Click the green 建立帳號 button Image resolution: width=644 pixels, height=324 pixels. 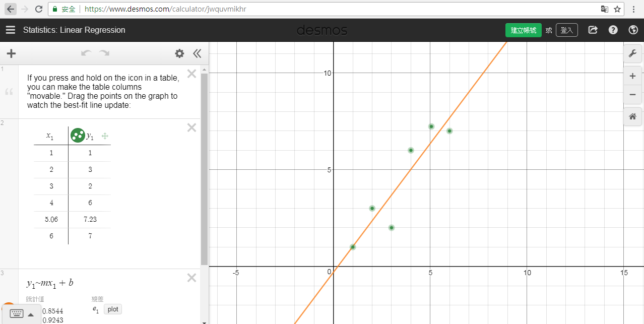click(x=524, y=30)
